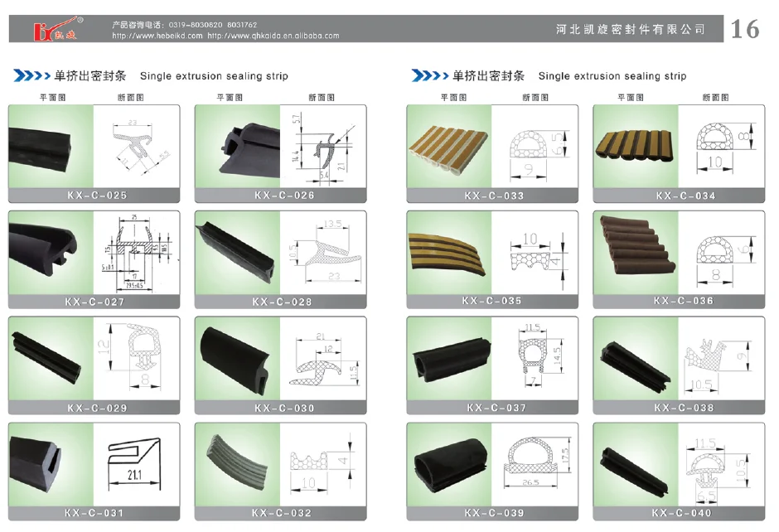Click the KX-C-032 cross-section drawing

(x=323, y=464)
